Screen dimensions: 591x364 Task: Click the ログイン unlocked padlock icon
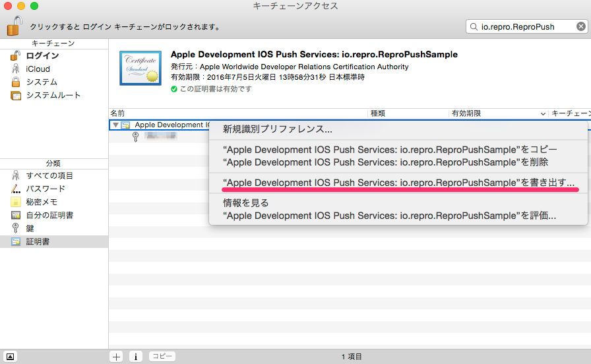pyautogui.click(x=15, y=56)
